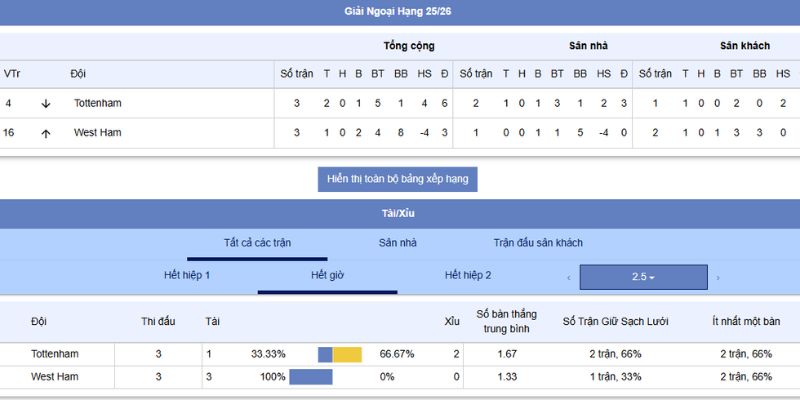Click Tottenham's yellow under-percentage bar segment
The image size is (800, 400).
click(347, 354)
